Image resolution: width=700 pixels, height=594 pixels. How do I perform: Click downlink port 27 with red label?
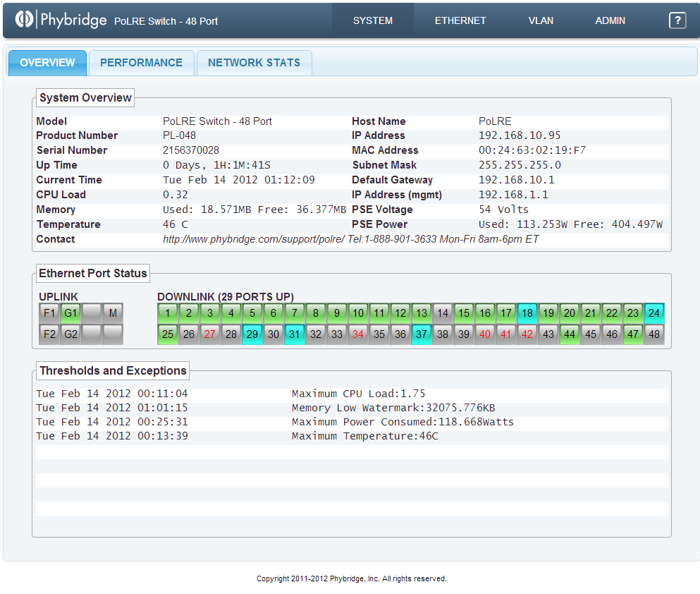pos(210,334)
